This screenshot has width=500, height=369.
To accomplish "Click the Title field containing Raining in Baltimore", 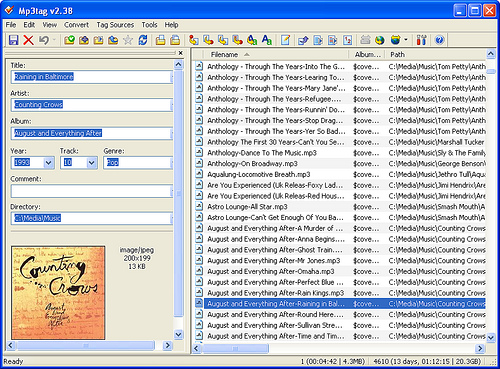I will pos(92,77).
